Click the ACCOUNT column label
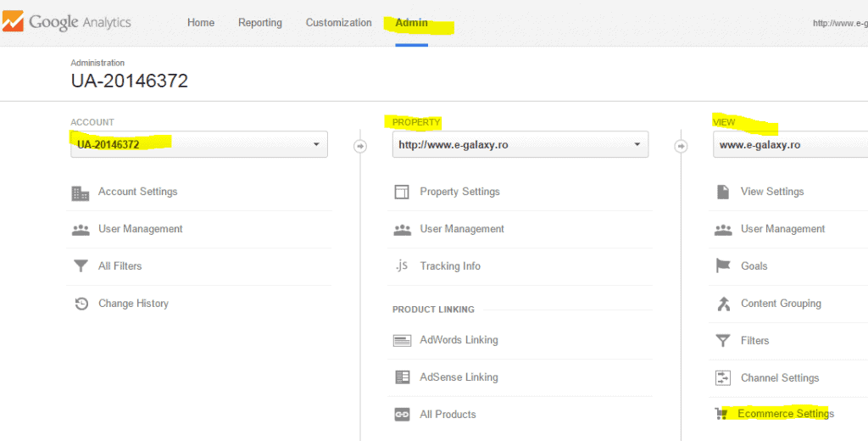Image resolution: width=868 pixels, height=441 pixels. pyautogui.click(x=92, y=122)
